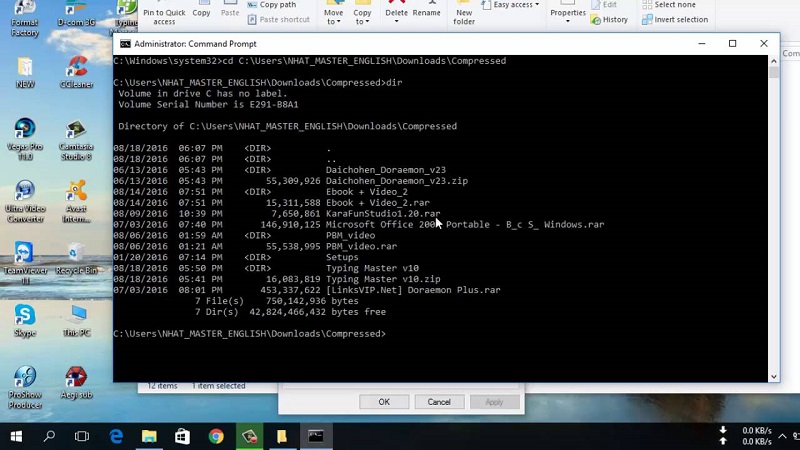Open the Recycle Bin
Image resolution: width=800 pixels, height=450 pixels.
coord(76,259)
